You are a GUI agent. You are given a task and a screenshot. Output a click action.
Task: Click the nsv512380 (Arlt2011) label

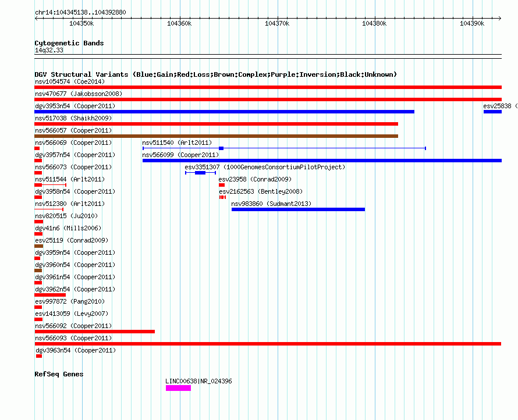70,204
